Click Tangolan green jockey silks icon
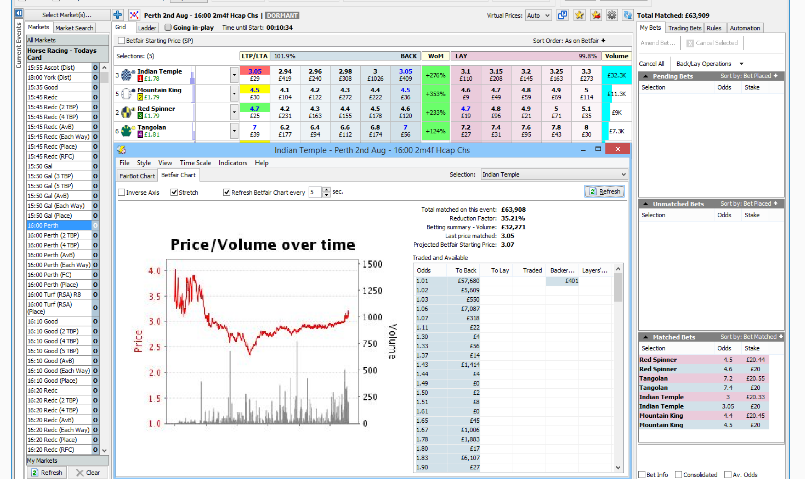 tap(127, 130)
